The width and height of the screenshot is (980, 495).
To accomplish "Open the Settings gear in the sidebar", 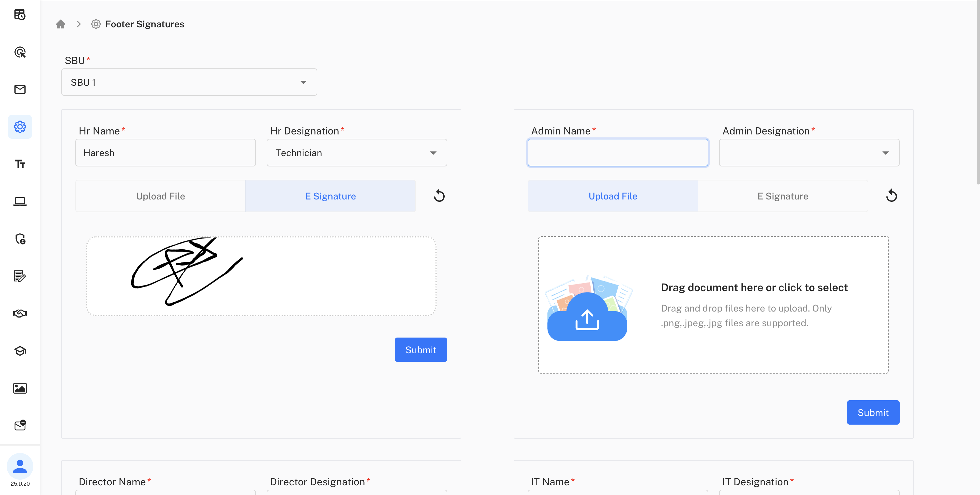I will point(20,126).
